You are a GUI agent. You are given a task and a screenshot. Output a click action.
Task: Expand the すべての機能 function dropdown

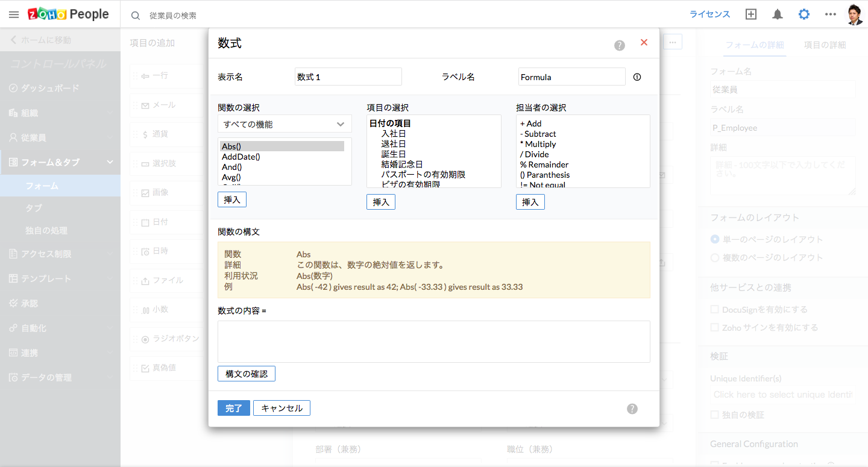coord(285,124)
